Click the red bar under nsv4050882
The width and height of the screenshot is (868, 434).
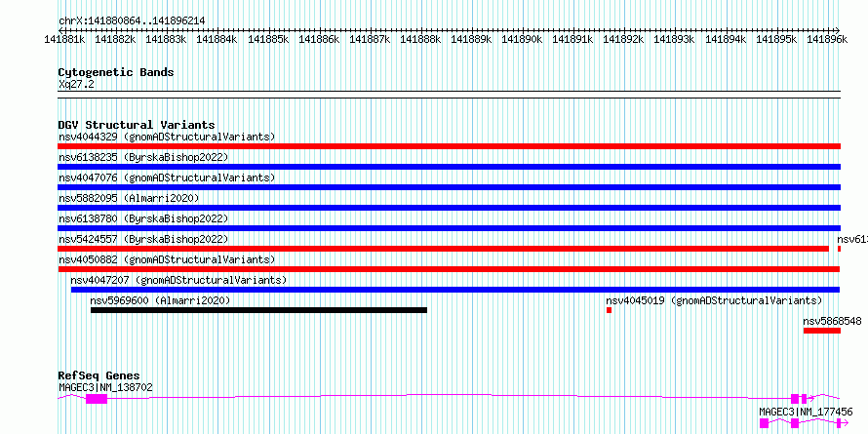(449, 269)
